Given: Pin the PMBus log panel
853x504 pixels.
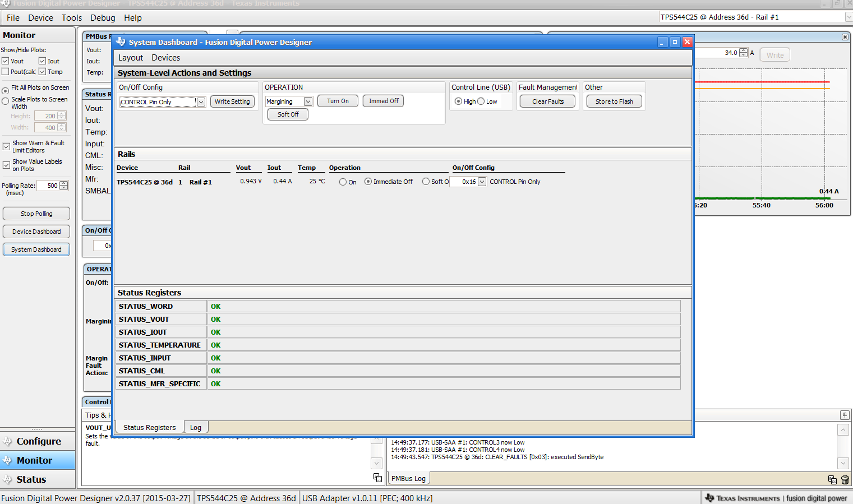Looking at the screenshot, I should pos(845,415).
